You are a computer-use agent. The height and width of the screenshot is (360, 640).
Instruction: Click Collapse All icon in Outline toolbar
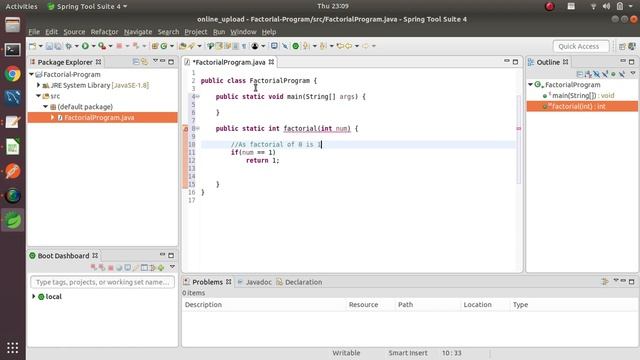click(x=580, y=74)
